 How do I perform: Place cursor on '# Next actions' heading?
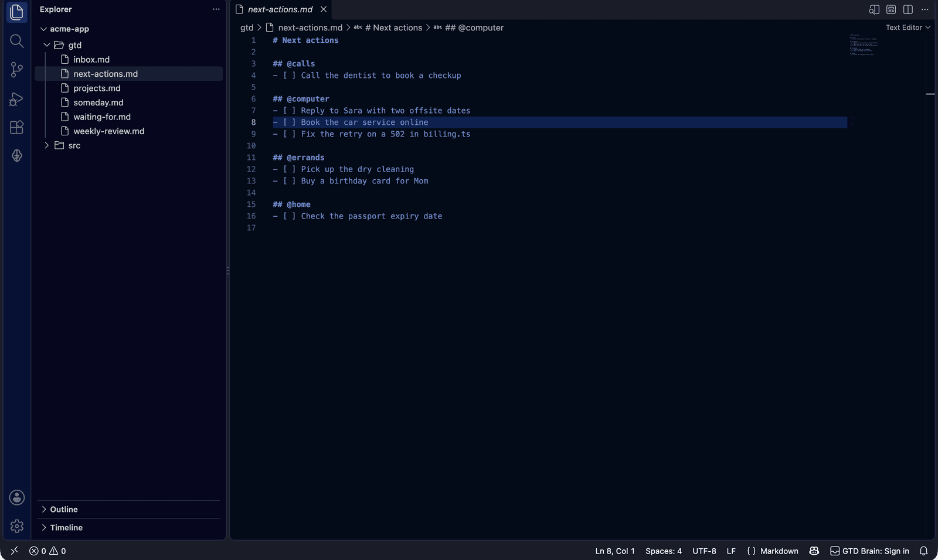(x=305, y=40)
